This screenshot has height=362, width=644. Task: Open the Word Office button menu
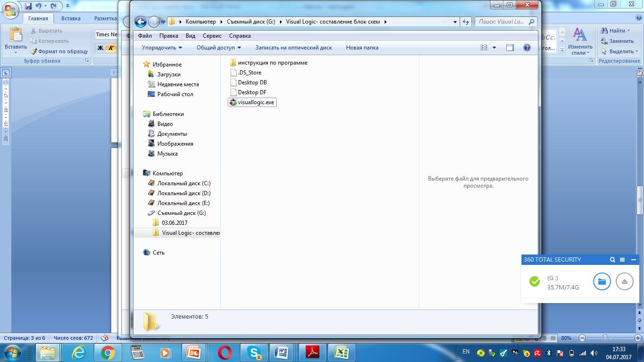click(x=11, y=11)
